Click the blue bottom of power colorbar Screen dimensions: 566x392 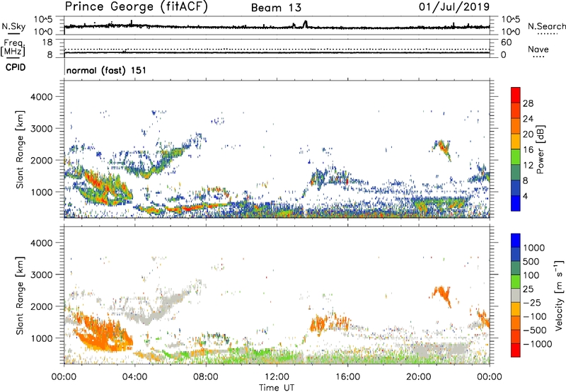coord(516,204)
